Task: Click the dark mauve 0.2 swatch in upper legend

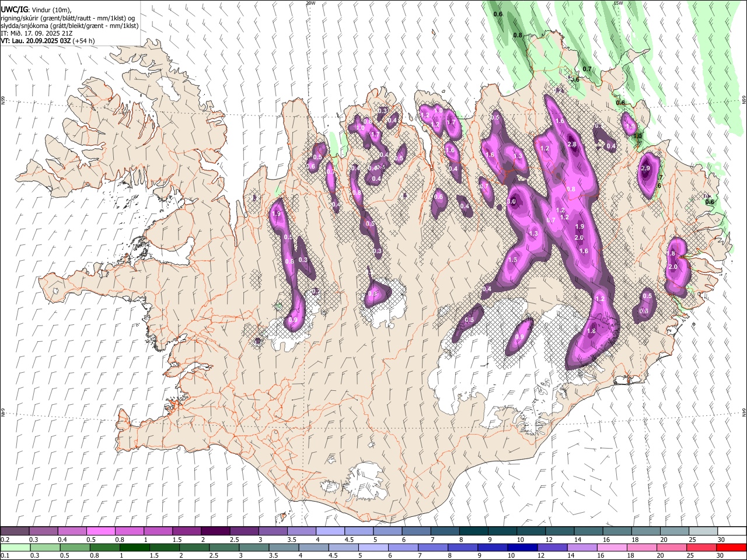Action: (x=15, y=531)
